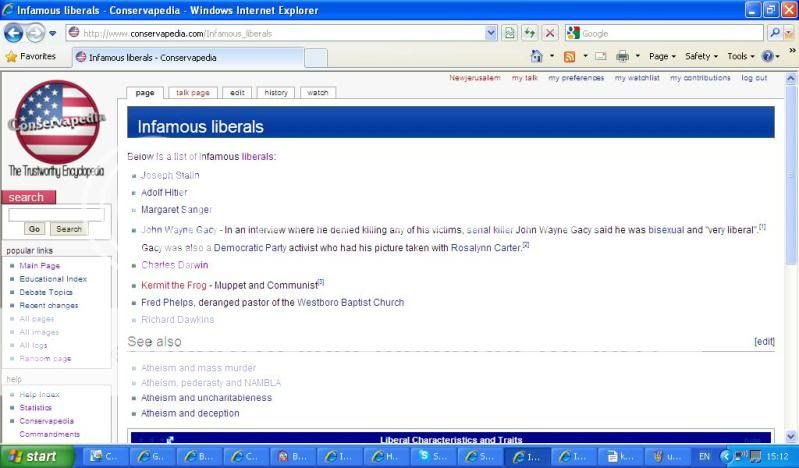Expand the address bar URL dropdown
799x468 pixels.
pyautogui.click(x=490, y=33)
